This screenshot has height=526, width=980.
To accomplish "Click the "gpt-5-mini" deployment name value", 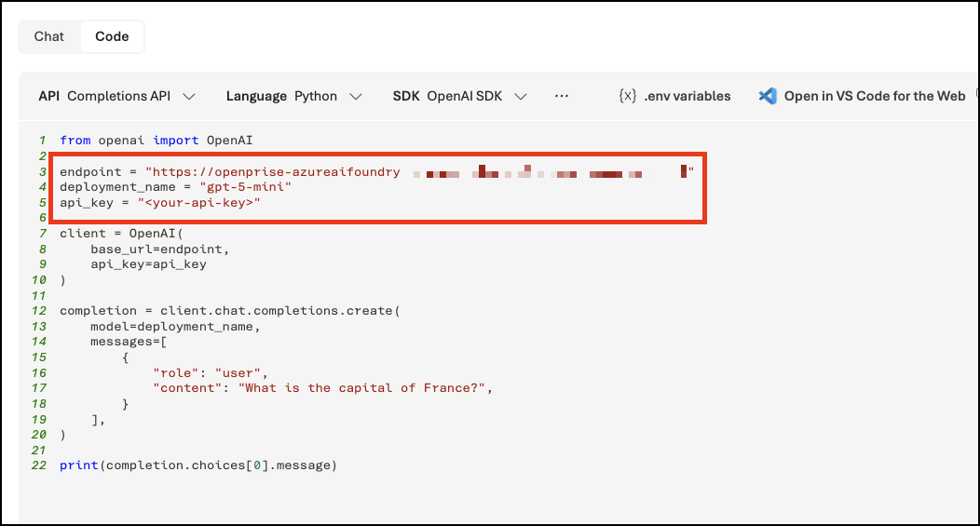I will tap(246, 187).
